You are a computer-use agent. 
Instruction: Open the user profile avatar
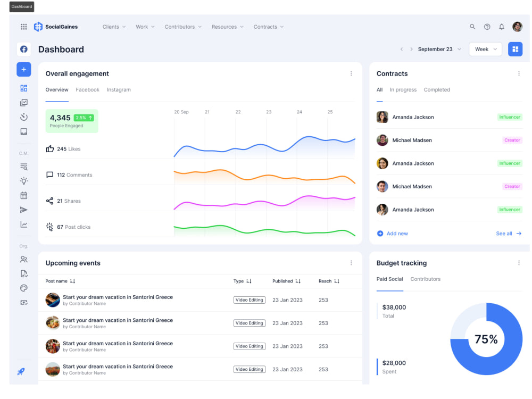click(x=518, y=27)
